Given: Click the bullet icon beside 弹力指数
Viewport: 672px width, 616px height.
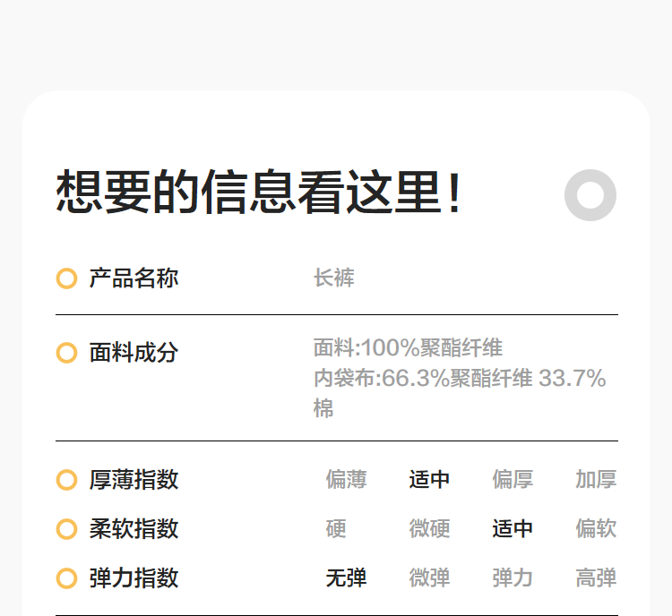Looking at the screenshot, I should point(66,578).
